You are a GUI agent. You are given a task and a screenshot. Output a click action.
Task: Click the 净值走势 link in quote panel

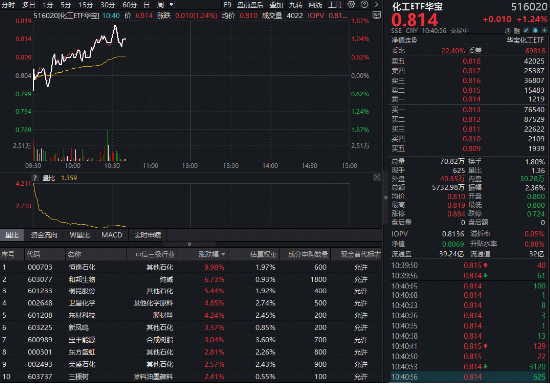click(404, 40)
